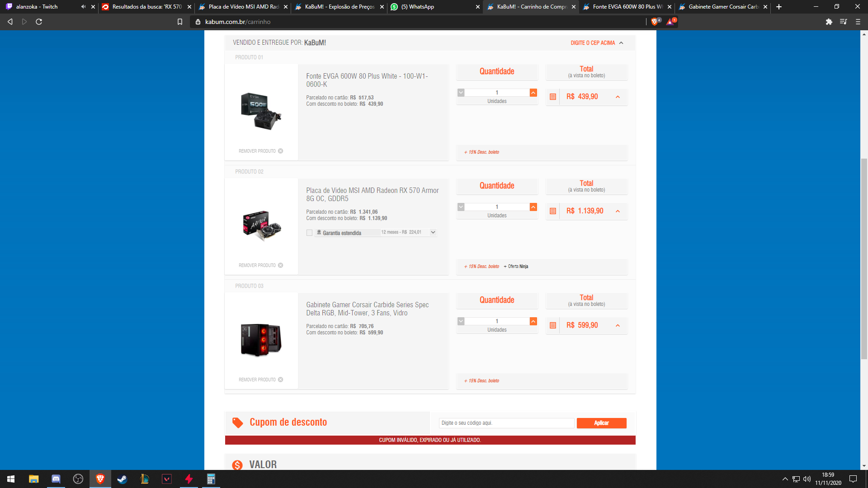Reload the current page
The height and width of the screenshot is (488, 868).
(39, 22)
